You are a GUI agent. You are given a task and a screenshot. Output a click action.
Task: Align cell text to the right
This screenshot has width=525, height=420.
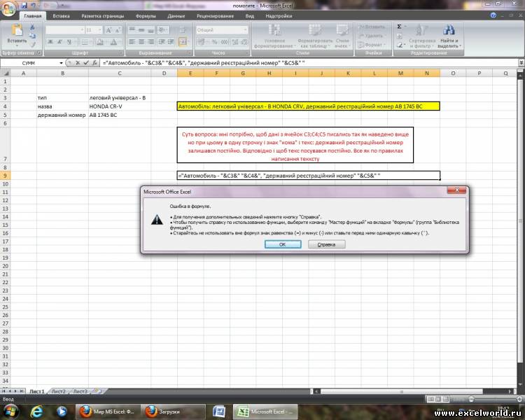[x=150, y=42]
